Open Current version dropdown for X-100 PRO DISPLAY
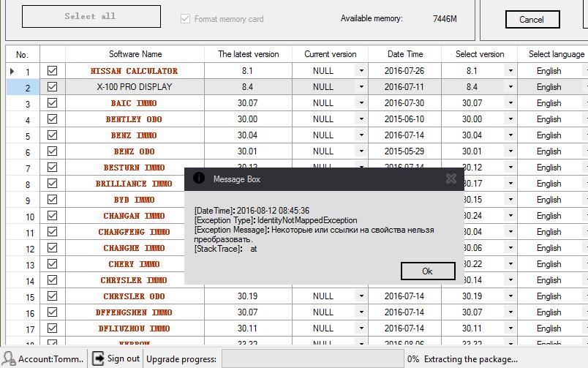Screen dimensions: 588x368 click(x=361, y=86)
